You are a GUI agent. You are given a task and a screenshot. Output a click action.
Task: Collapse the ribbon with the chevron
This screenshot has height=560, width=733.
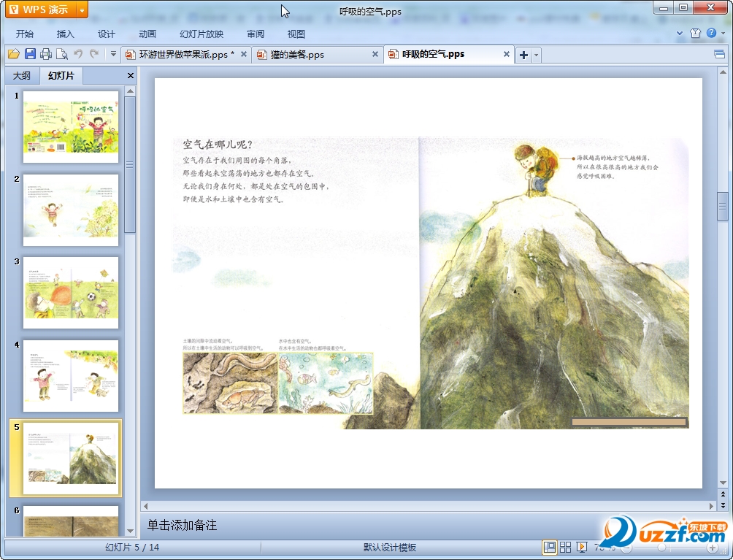(680, 33)
